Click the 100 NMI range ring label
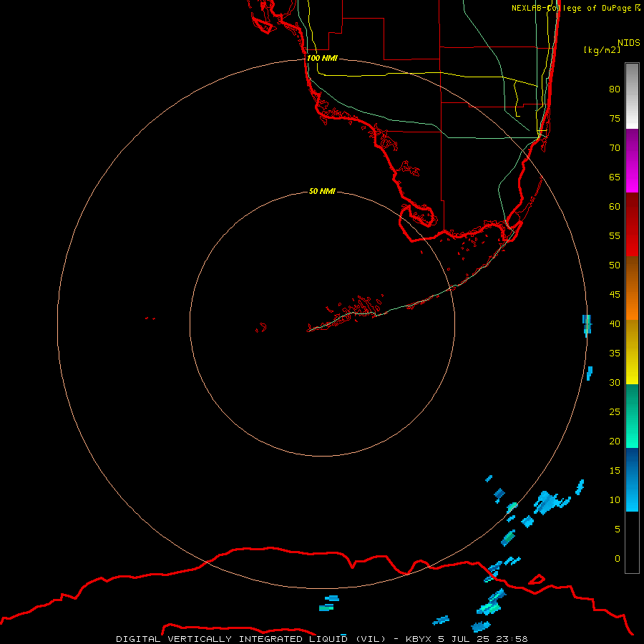This screenshot has height=644, width=644. click(x=322, y=58)
